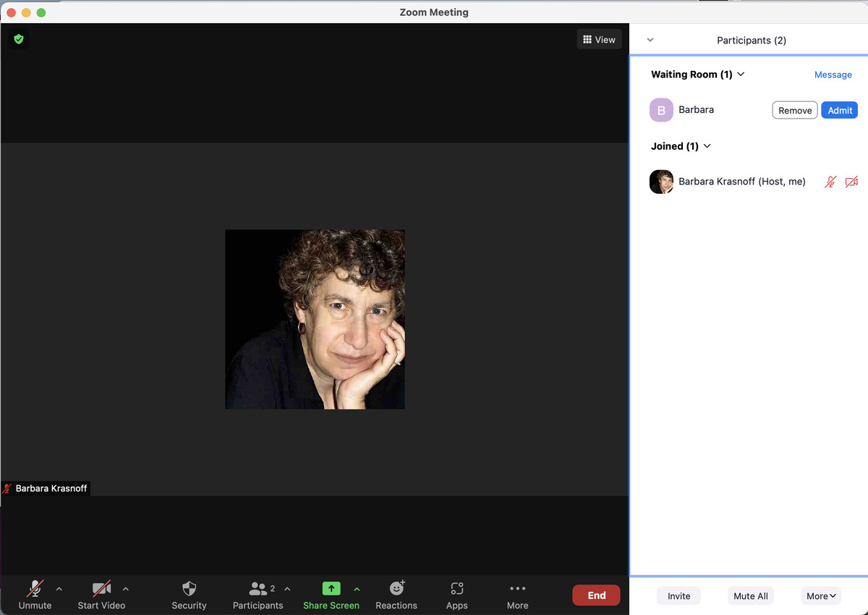The height and width of the screenshot is (615, 868).
Task: Open sharing options arrow beside Share Screen
Action: 357,589
